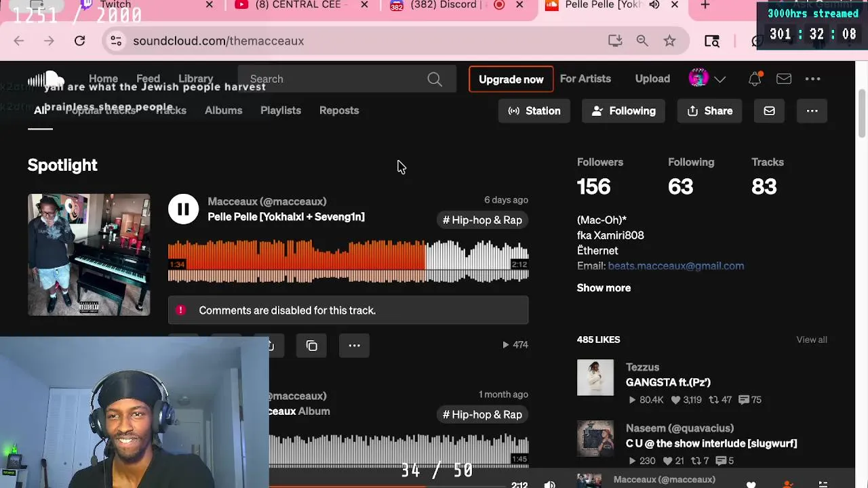The height and width of the screenshot is (488, 868).
Task: Click the 156 followers count
Action: [x=594, y=186]
